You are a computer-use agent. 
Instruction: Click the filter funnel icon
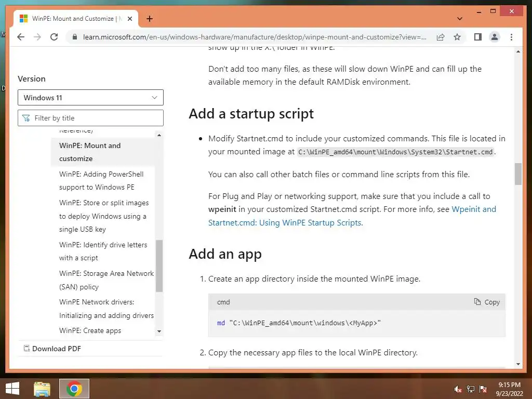(x=26, y=118)
